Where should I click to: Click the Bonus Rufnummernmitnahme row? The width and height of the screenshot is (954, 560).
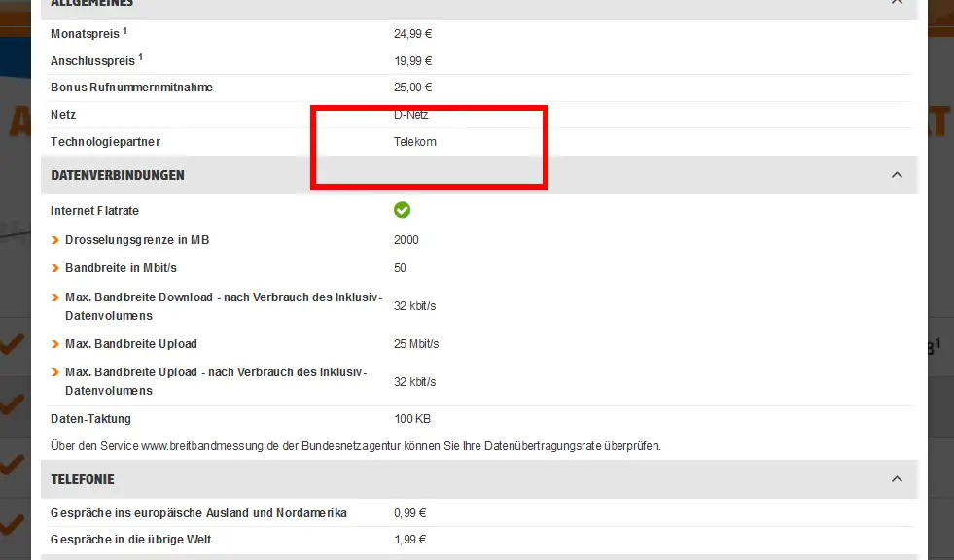coord(131,87)
